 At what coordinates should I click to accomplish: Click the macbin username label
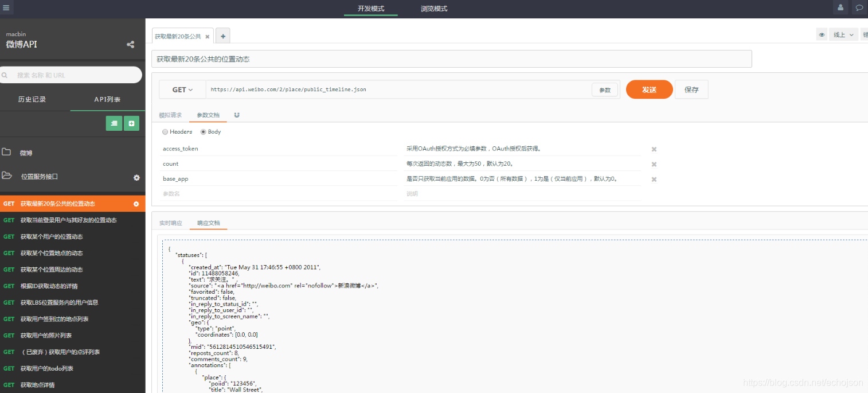pos(16,34)
